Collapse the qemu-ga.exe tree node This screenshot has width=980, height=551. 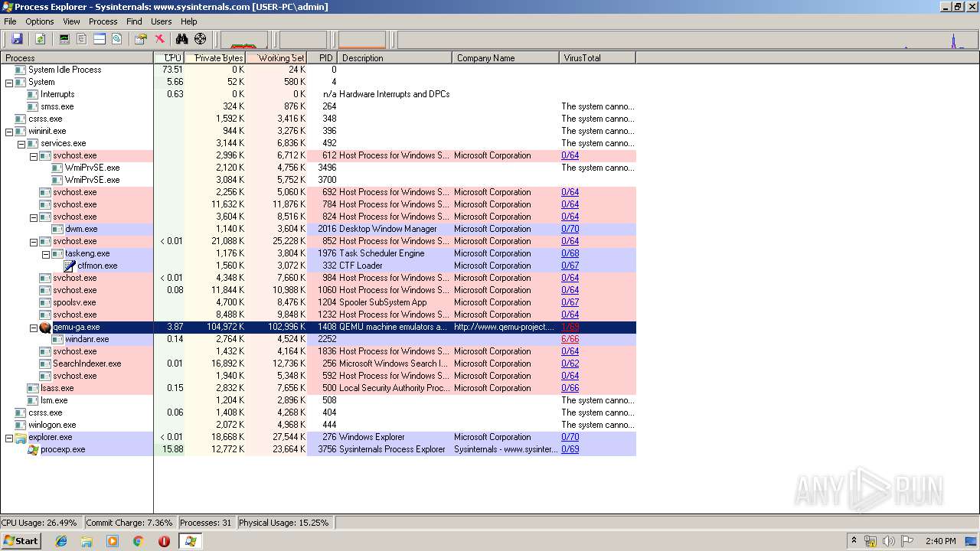[34, 327]
